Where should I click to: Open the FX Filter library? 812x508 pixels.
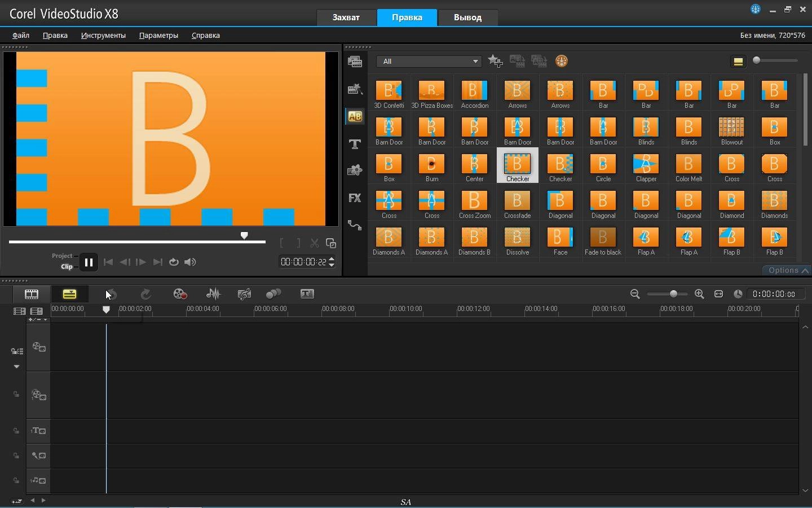[355, 198]
